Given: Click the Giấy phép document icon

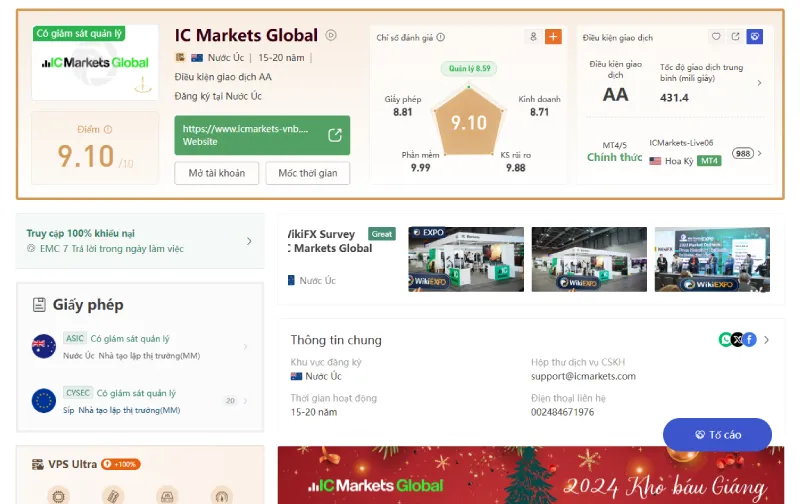Looking at the screenshot, I should [x=39, y=305].
